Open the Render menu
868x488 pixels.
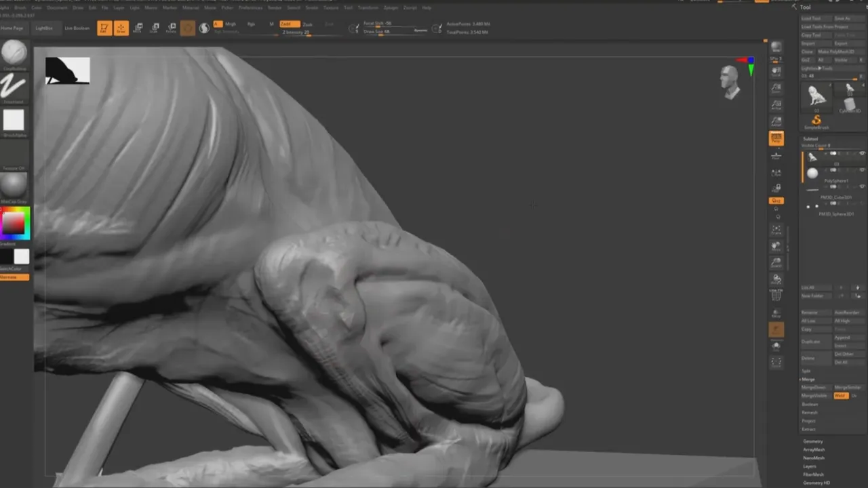[275, 7]
